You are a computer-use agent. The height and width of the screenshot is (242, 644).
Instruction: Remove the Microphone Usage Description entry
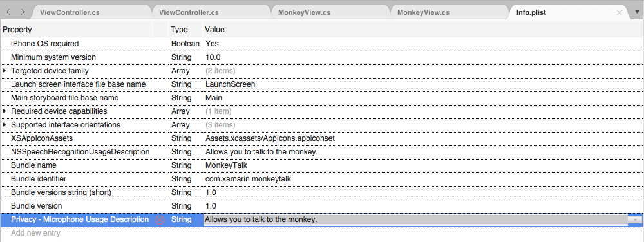[160, 220]
